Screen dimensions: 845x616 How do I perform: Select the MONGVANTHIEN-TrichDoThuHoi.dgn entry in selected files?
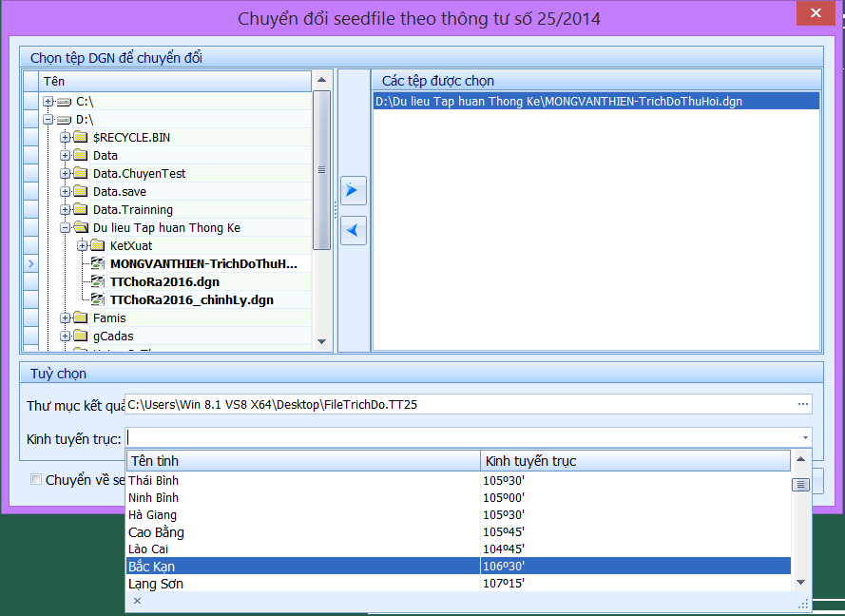pos(558,101)
